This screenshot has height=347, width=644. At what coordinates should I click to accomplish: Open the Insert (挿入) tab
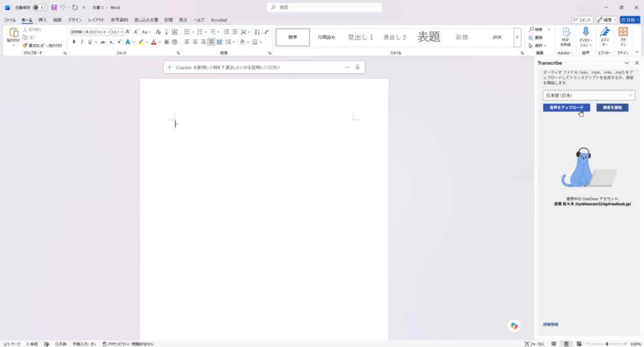click(42, 19)
